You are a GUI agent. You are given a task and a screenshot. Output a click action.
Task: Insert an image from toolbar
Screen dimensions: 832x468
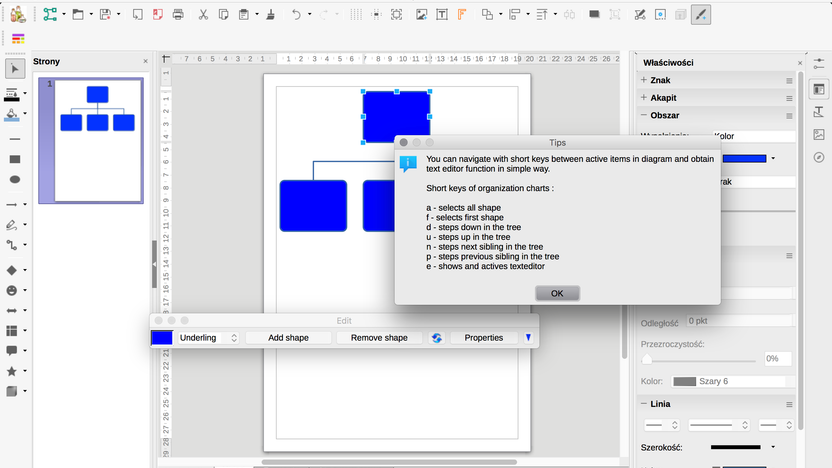pos(421,14)
